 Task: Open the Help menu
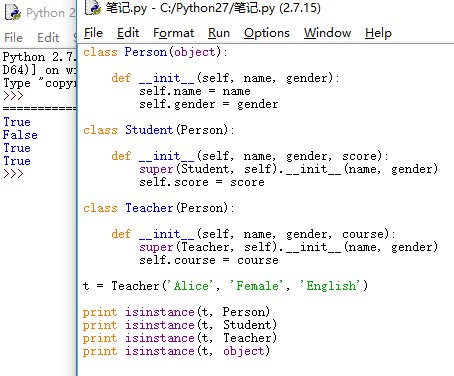(378, 33)
